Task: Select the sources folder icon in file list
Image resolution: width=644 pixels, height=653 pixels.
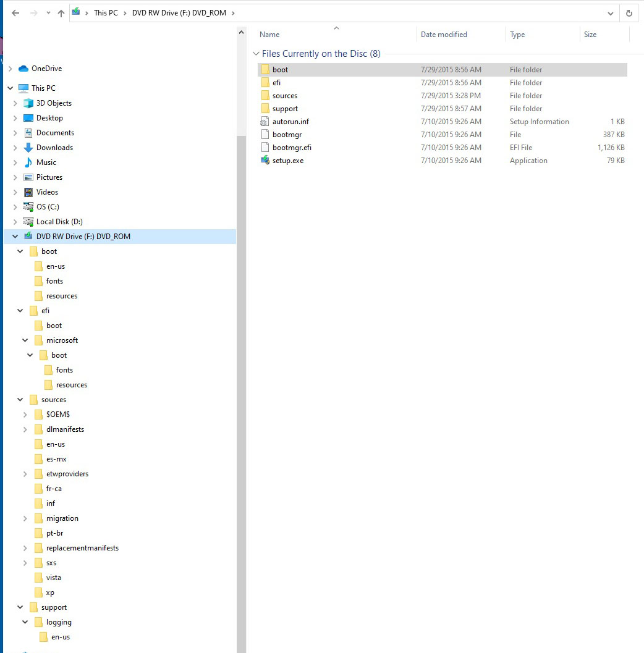Action: [265, 95]
